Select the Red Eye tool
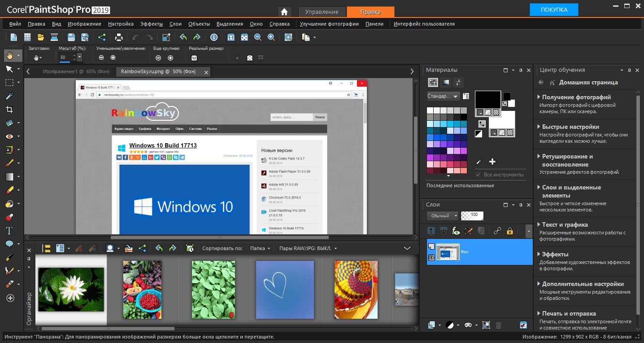This screenshot has width=644, height=343. pos(9,136)
